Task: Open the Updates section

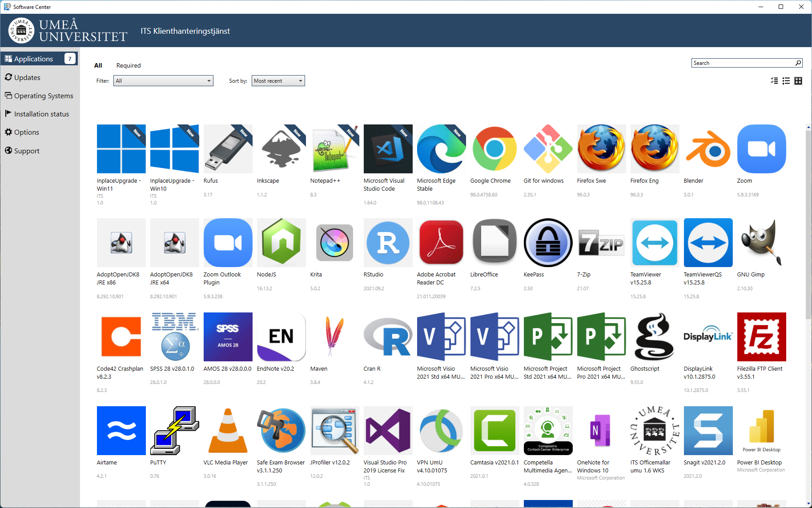Action: coord(40,77)
